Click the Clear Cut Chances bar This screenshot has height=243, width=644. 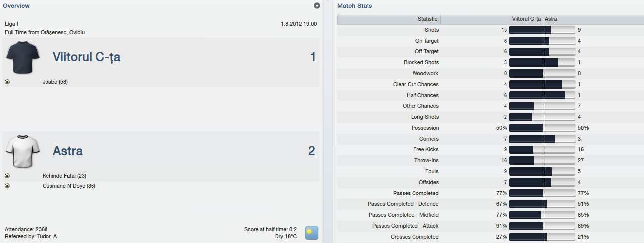542,84
